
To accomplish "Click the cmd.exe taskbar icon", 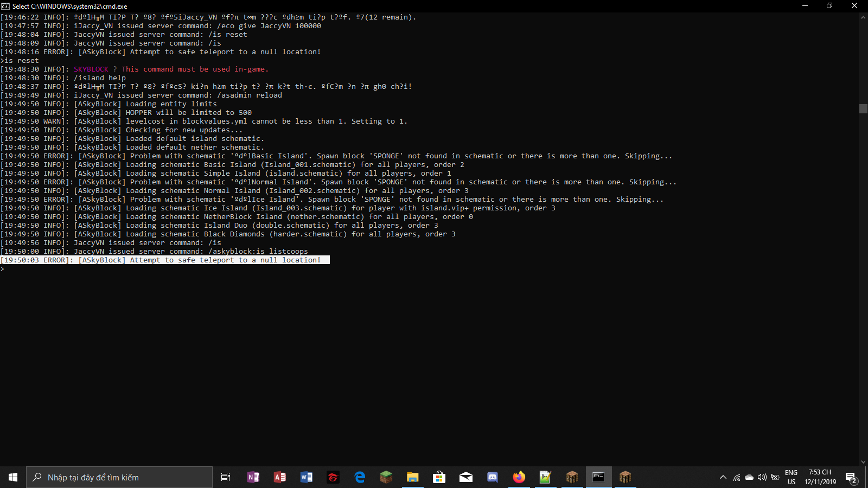I will 598,477.
